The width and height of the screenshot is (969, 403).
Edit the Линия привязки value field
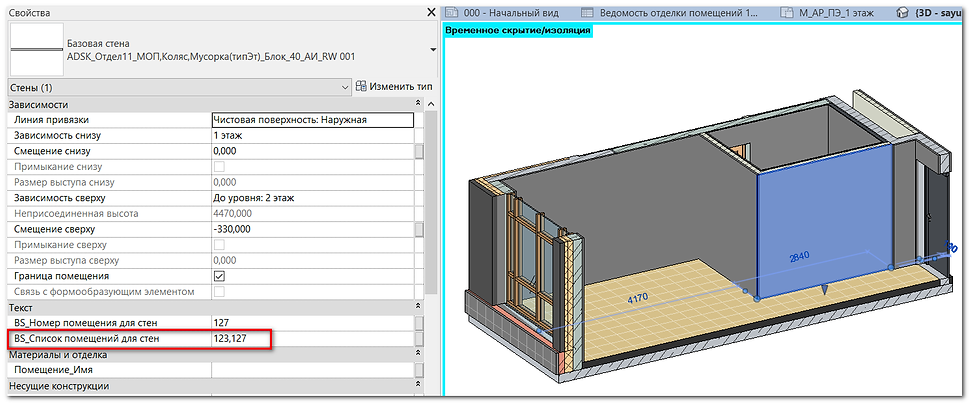pyautogui.click(x=312, y=120)
